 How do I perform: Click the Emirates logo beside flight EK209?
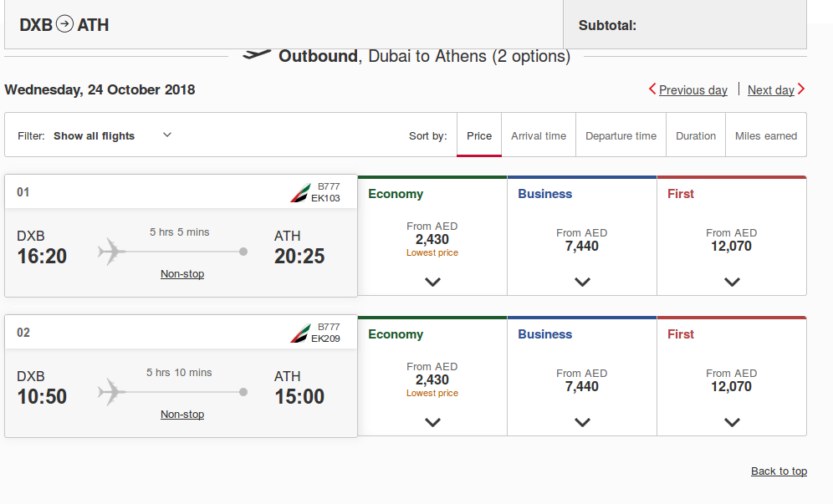(300, 333)
